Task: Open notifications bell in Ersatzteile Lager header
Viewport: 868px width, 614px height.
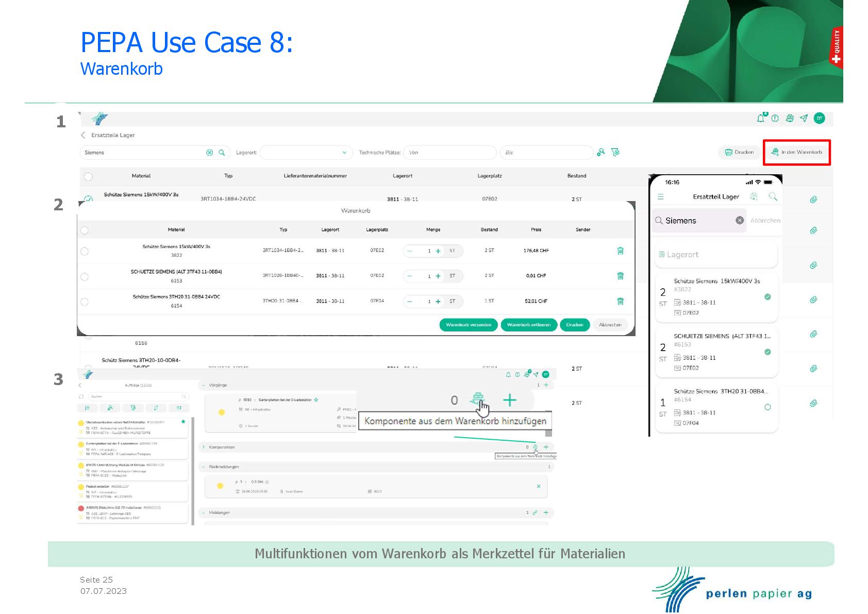Action: point(761,118)
